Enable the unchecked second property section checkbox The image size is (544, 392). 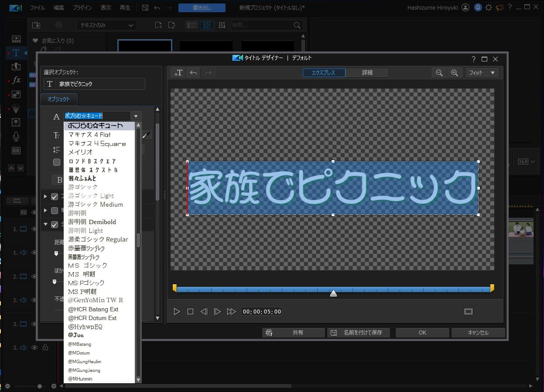click(55, 211)
